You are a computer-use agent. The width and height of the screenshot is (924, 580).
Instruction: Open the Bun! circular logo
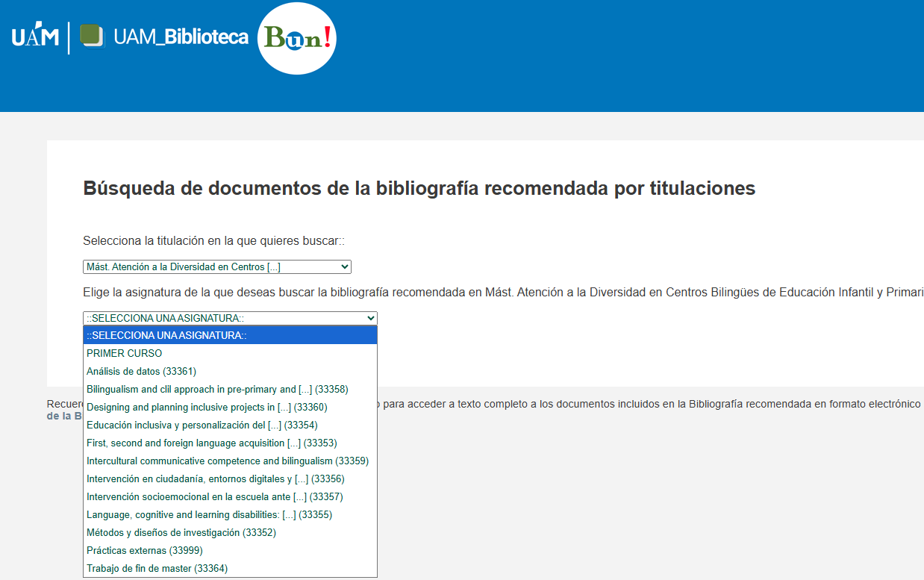click(297, 38)
